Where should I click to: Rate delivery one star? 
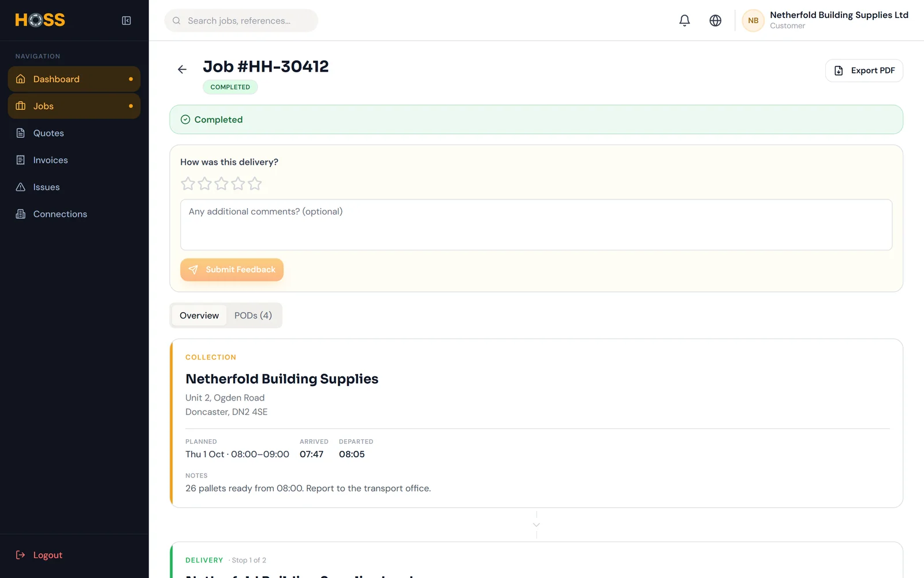tap(188, 184)
